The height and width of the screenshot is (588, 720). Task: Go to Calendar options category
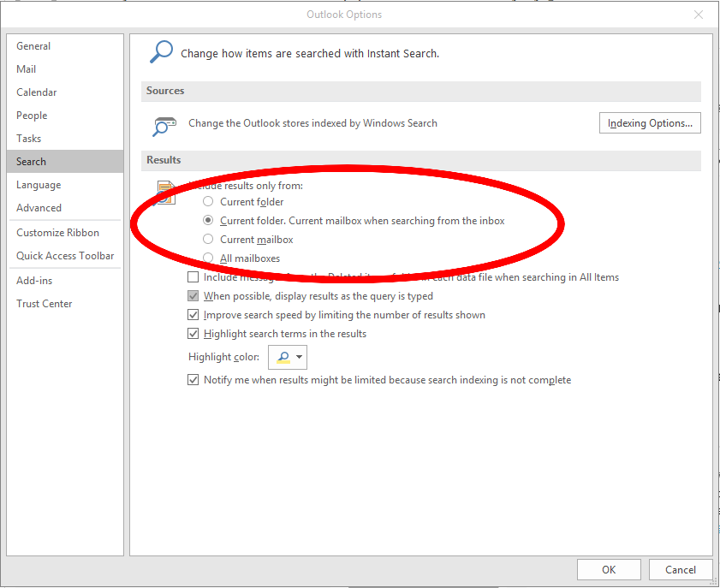pyautogui.click(x=65, y=92)
